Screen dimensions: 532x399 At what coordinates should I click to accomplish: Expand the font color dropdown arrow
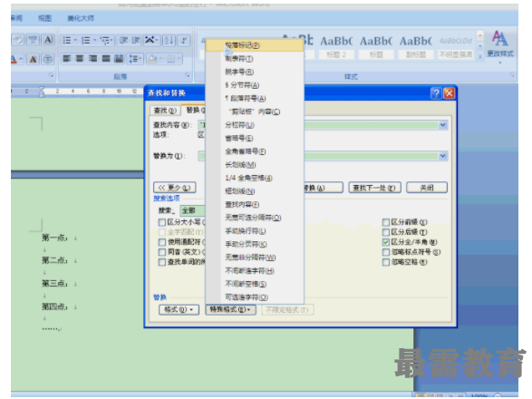click(x=21, y=60)
